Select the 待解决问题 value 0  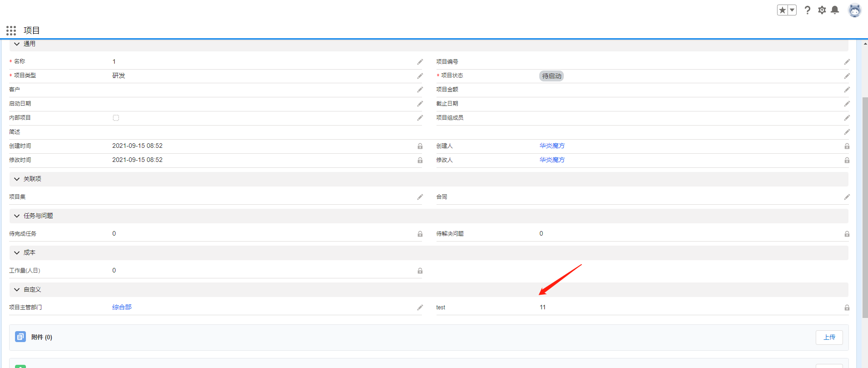(541, 234)
